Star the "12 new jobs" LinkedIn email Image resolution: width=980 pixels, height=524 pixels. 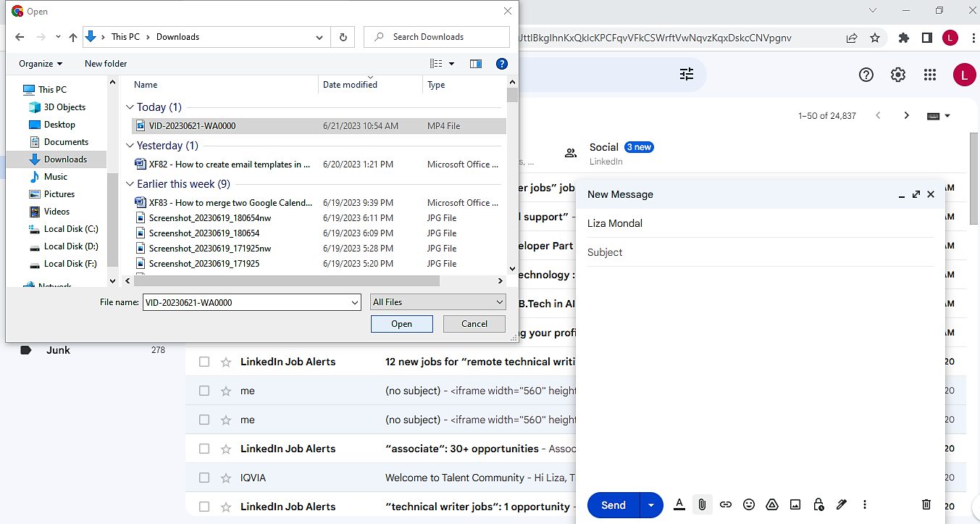click(x=225, y=362)
